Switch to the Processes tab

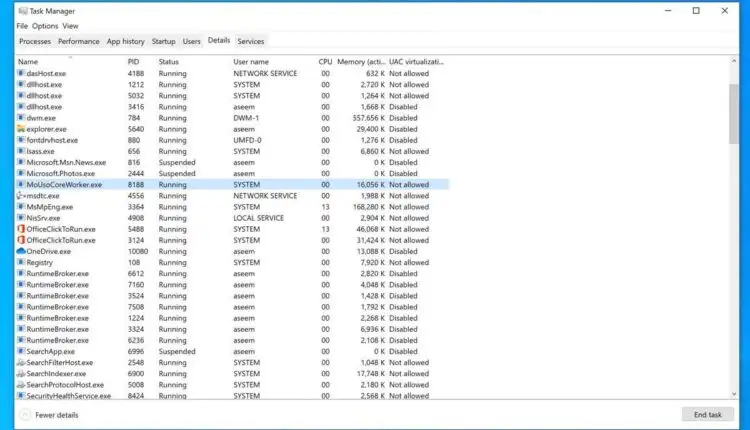[x=35, y=41]
